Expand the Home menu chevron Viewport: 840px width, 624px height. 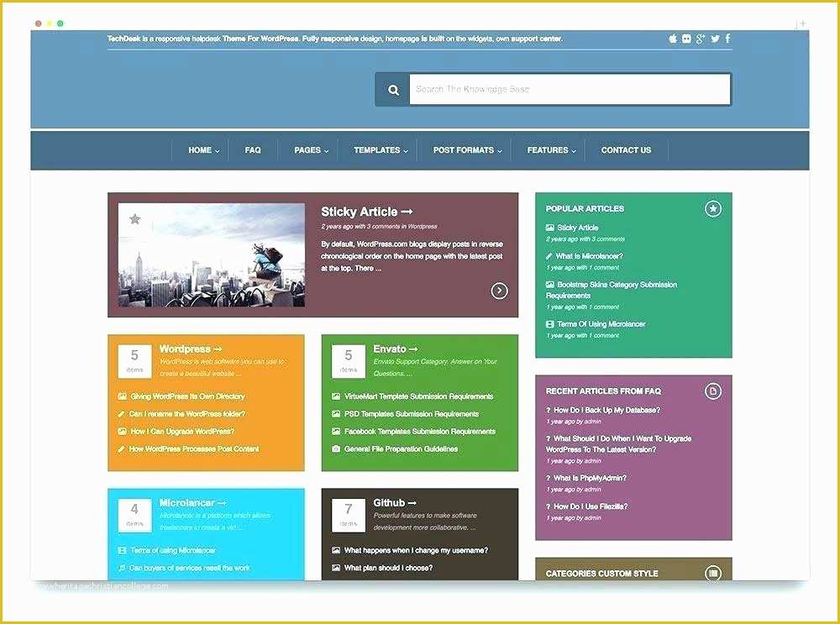(x=218, y=151)
